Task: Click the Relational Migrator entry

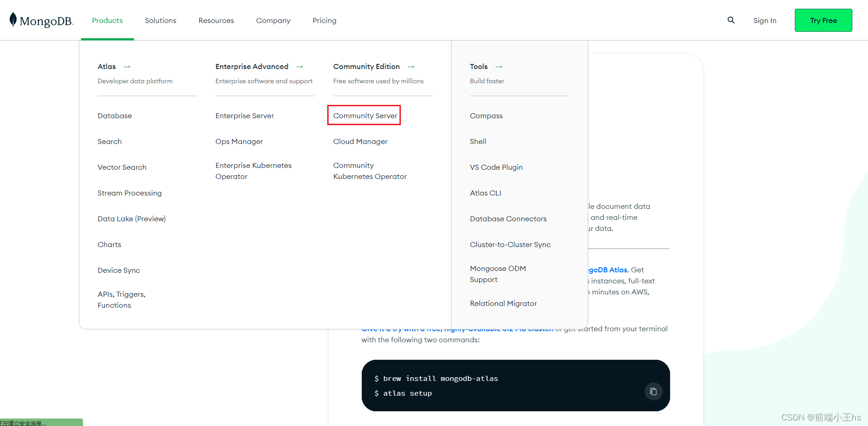Action: tap(503, 303)
